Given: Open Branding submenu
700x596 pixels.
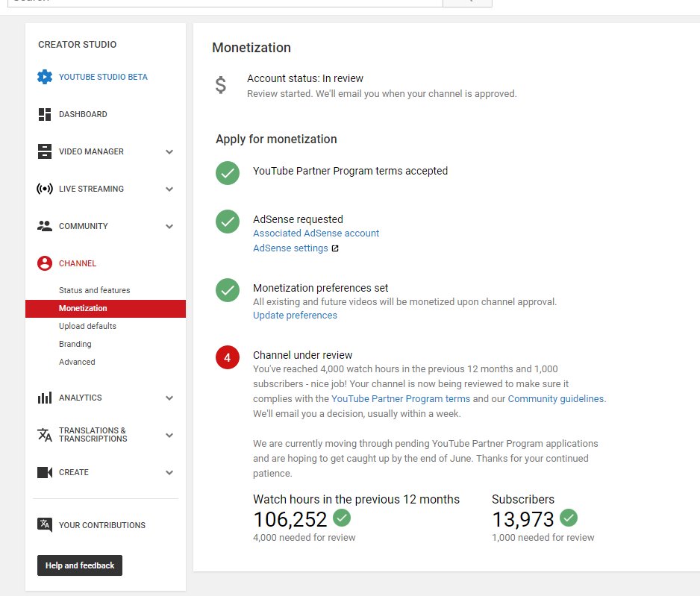Looking at the screenshot, I should coord(75,344).
